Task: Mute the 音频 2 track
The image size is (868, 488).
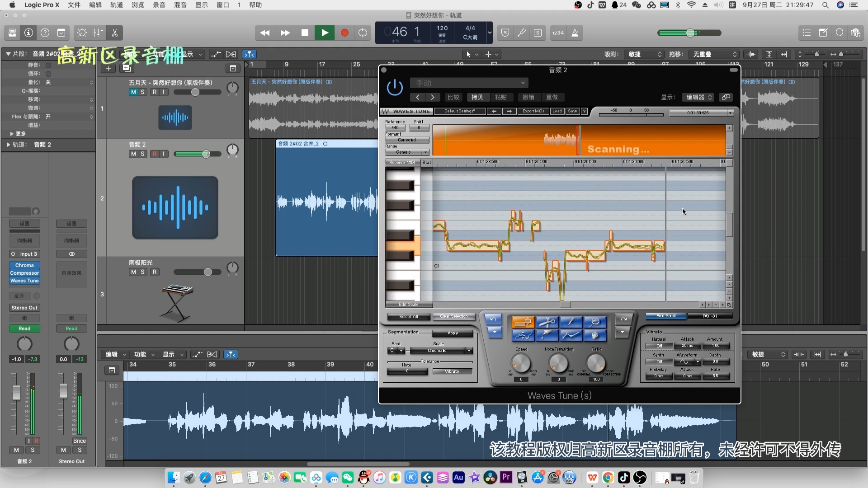Action: 133,154
